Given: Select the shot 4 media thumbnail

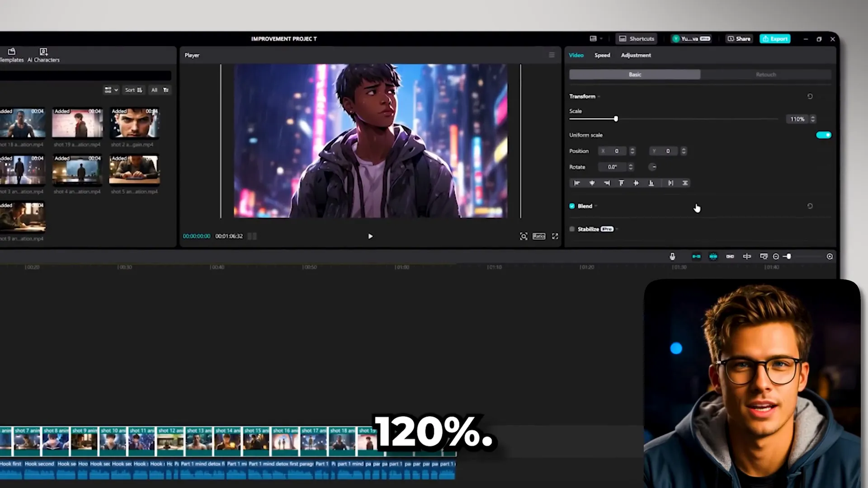Looking at the screenshot, I should (x=77, y=170).
